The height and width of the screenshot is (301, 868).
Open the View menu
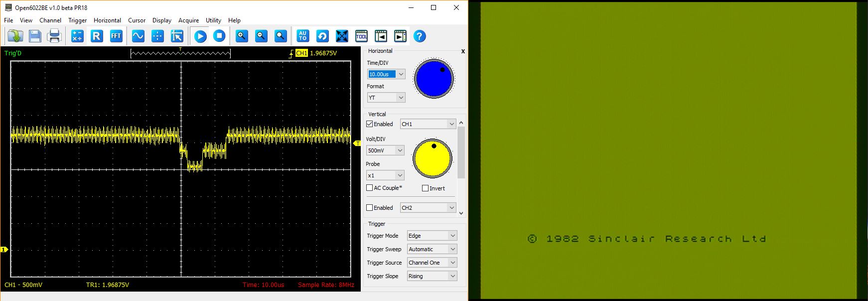26,20
